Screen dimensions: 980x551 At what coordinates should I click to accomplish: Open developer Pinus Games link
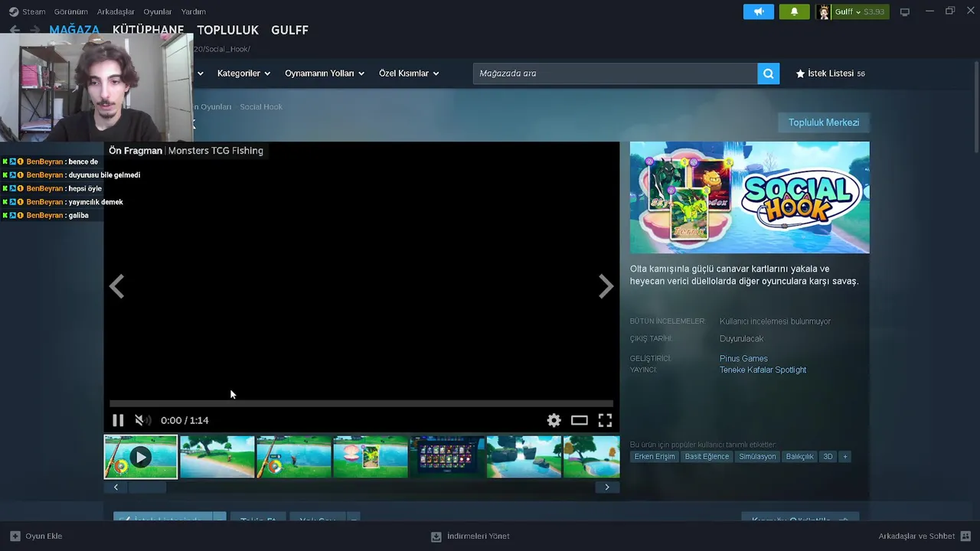pos(743,358)
